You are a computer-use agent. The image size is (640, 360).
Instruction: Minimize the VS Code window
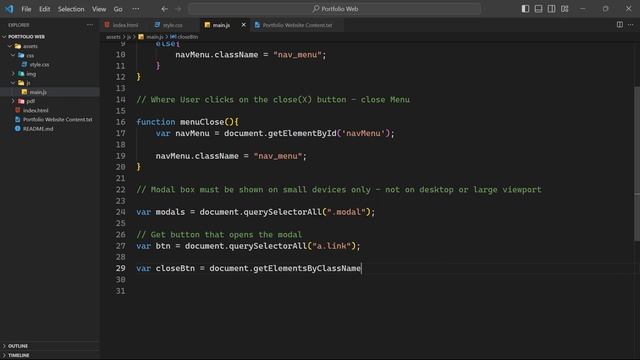(x=583, y=9)
